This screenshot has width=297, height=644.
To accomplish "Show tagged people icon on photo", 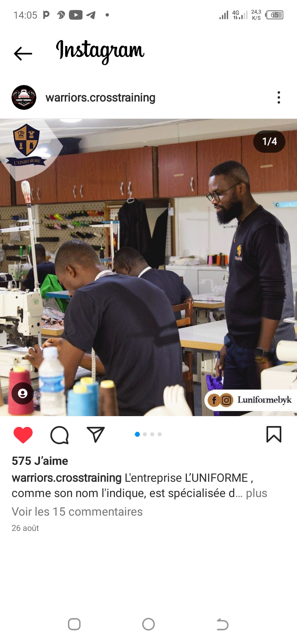I will (23, 393).
